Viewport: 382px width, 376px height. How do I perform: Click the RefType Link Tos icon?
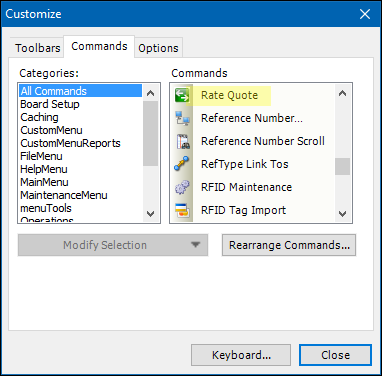pos(182,164)
